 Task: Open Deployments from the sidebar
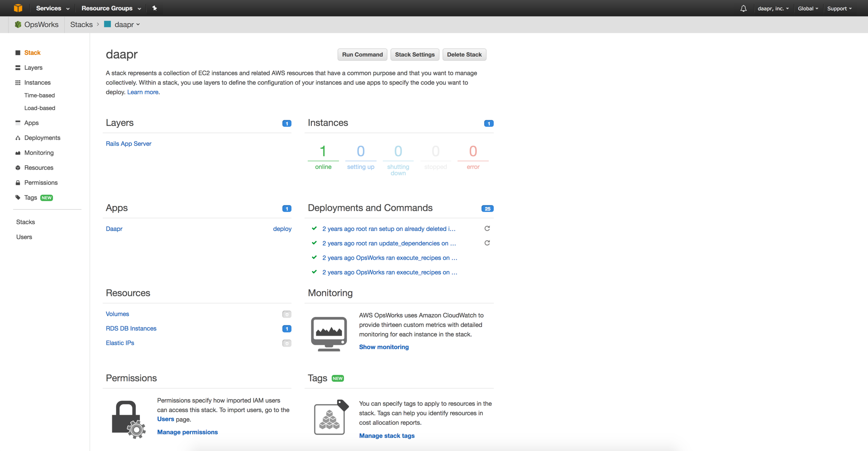[42, 138]
